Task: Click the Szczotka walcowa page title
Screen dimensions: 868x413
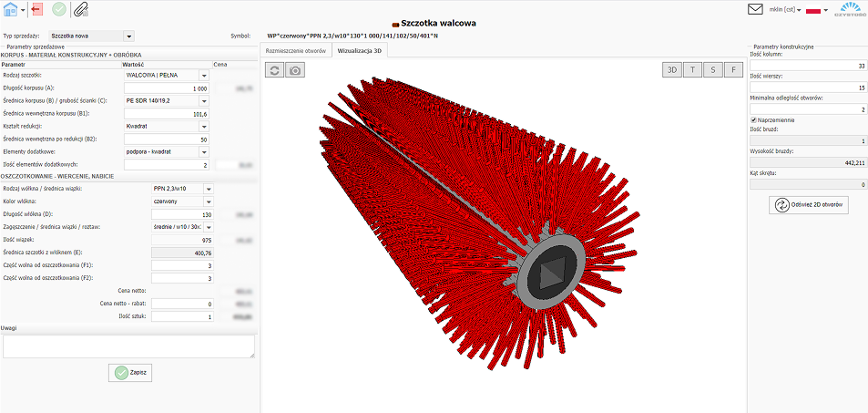Action: [x=438, y=24]
